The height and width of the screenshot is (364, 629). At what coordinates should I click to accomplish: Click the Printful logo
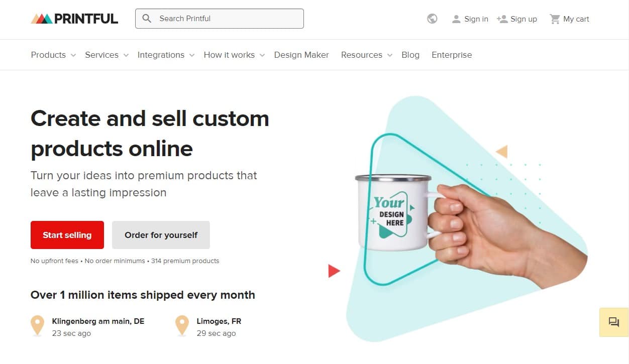point(74,18)
